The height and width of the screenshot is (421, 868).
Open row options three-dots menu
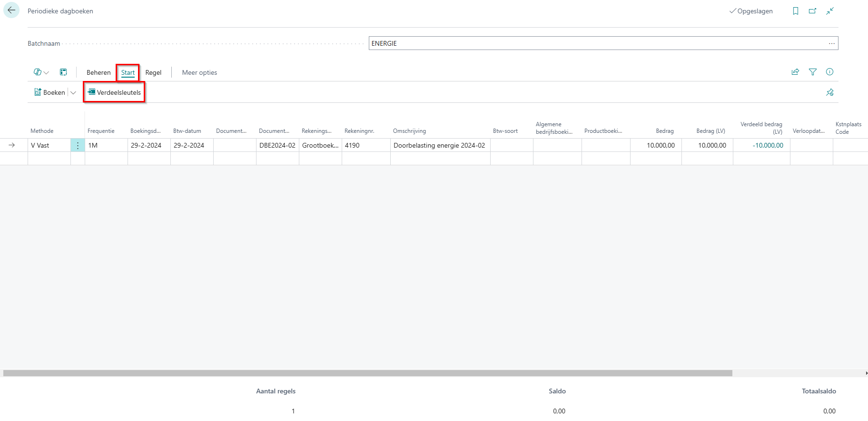[78, 145]
